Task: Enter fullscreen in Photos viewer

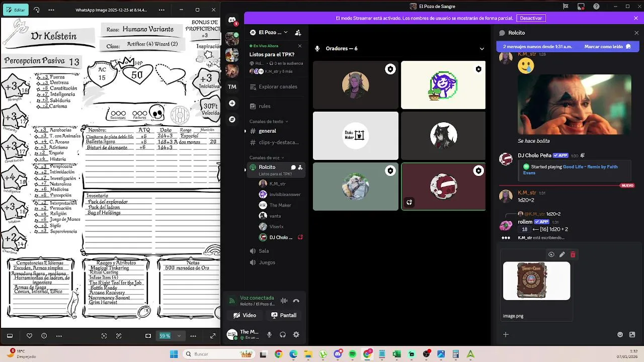Action: pos(213,336)
